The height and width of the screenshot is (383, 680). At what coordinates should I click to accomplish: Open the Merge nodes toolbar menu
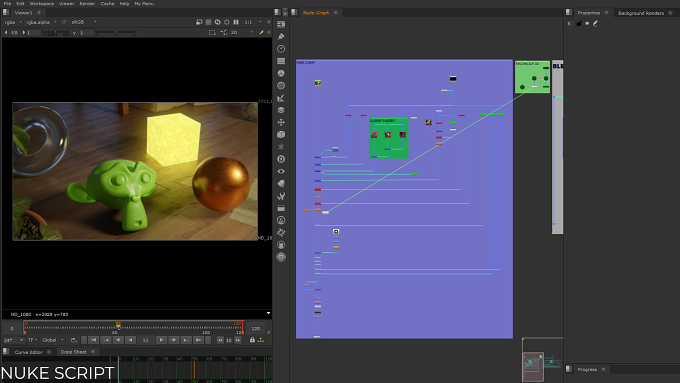tap(281, 110)
